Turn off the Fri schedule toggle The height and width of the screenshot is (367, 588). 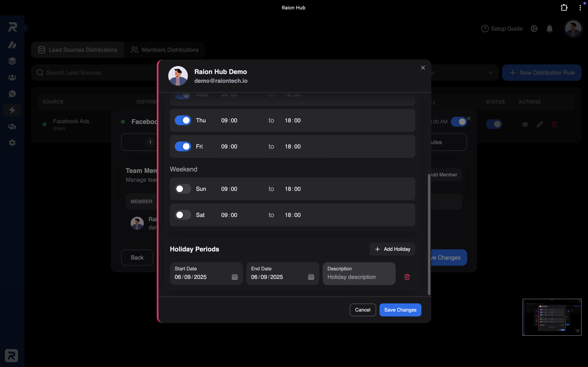pyautogui.click(x=183, y=146)
